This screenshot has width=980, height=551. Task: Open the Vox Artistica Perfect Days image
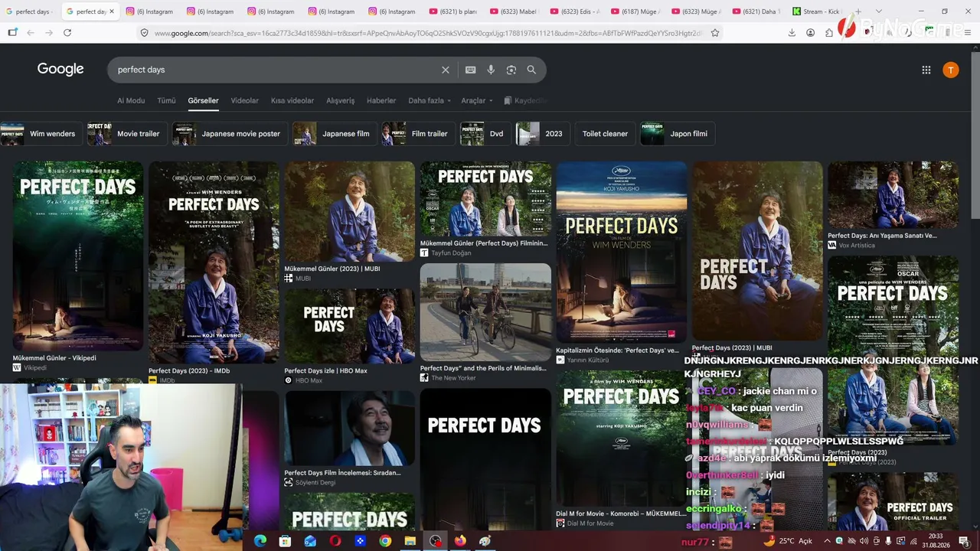pos(893,195)
